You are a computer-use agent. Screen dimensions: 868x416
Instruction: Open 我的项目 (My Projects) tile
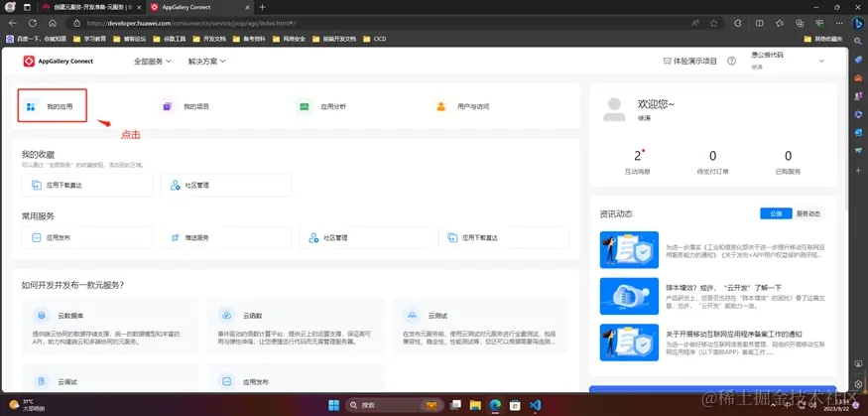pos(186,106)
